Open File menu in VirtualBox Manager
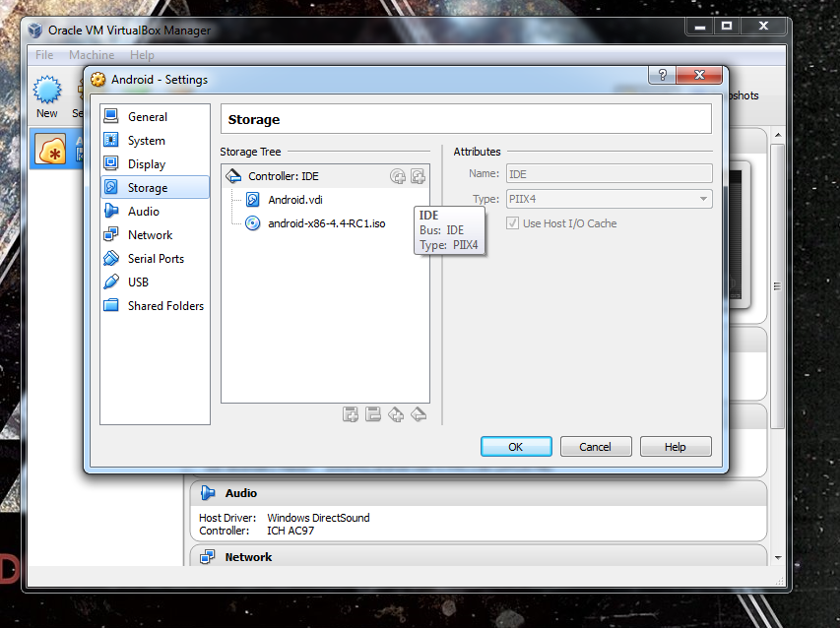Viewport: 840px width, 628px height. click(x=44, y=55)
